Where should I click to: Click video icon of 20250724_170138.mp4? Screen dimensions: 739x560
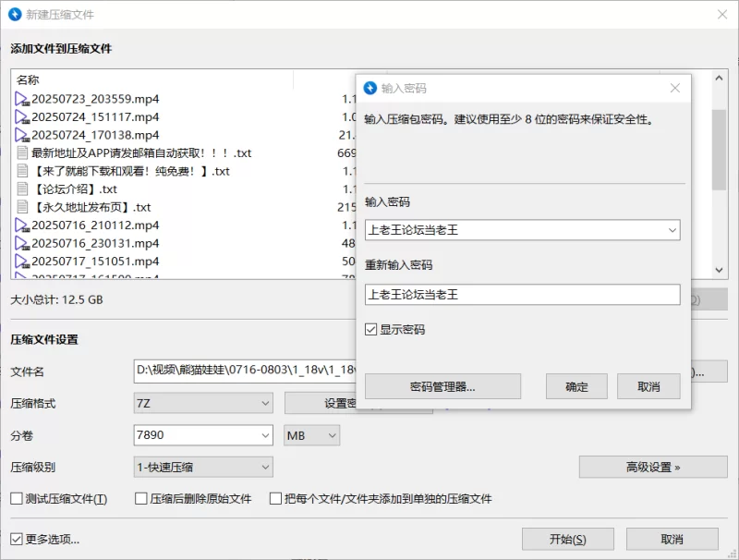pyautogui.click(x=22, y=135)
